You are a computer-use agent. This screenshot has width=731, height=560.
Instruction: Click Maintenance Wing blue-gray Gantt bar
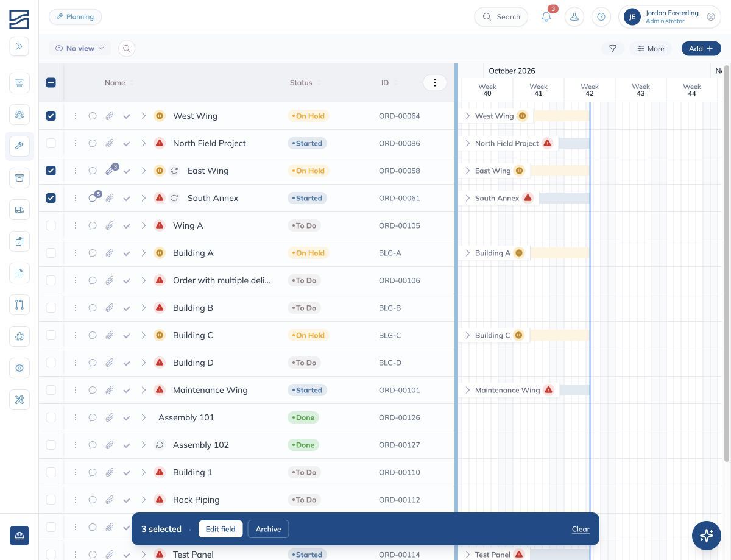click(574, 390)
